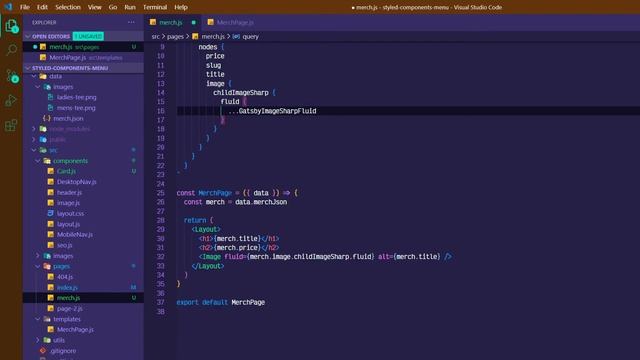
Task: Collapse the components folder
Action: pos(38,161)
